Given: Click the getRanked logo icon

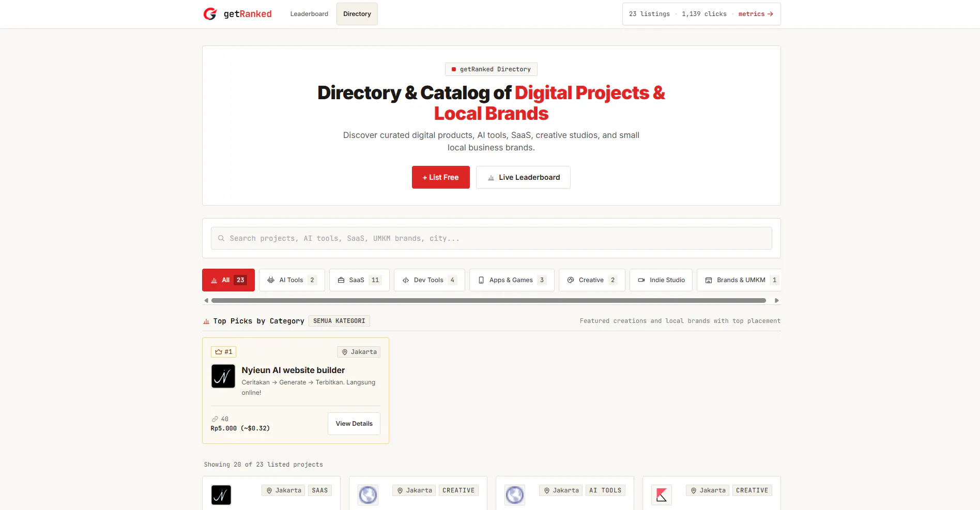Looking at the screenshot, I should click(210, 14).
